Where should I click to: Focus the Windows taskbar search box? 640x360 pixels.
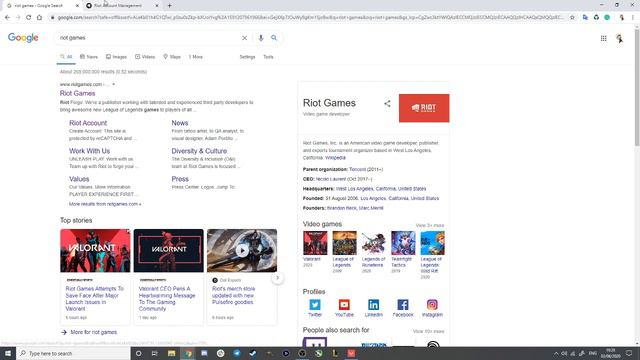tap(73, 353)
